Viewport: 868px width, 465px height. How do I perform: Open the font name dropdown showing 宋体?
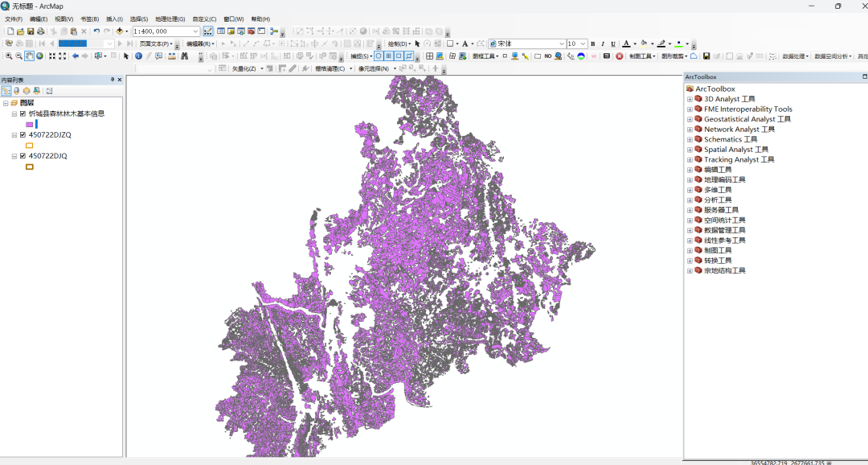click(561, 43)
